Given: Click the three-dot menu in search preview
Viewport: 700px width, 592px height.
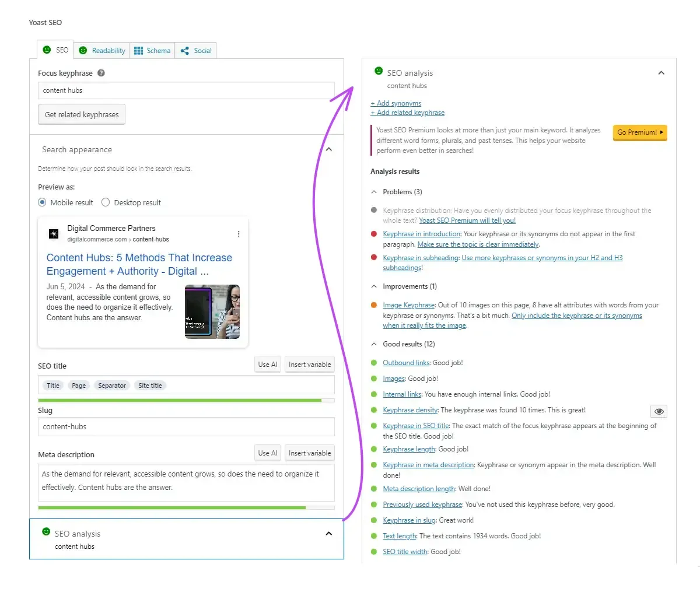Looking at the screenshot, I should click(x=238, y=233).
